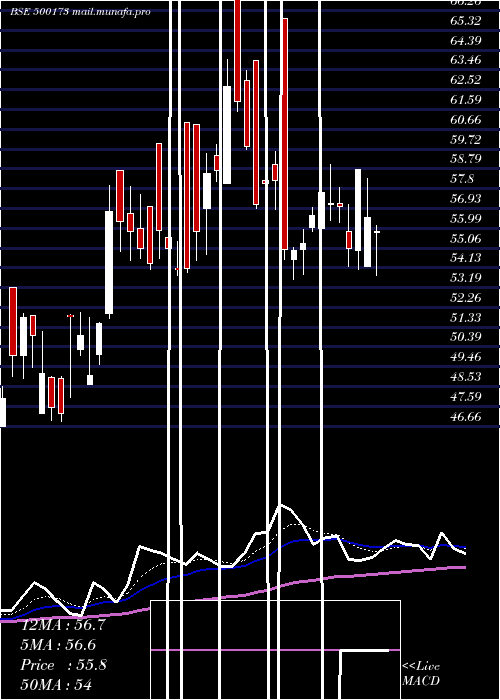Select the 58.79 price axis label
Viewport: 500px width, 700px height.
[x=466, y=159]
